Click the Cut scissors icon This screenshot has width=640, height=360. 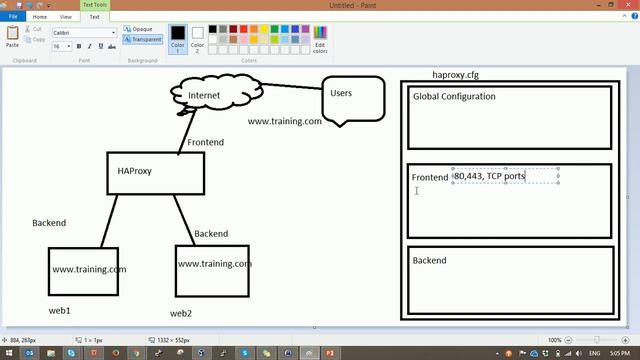coord(27,29)
